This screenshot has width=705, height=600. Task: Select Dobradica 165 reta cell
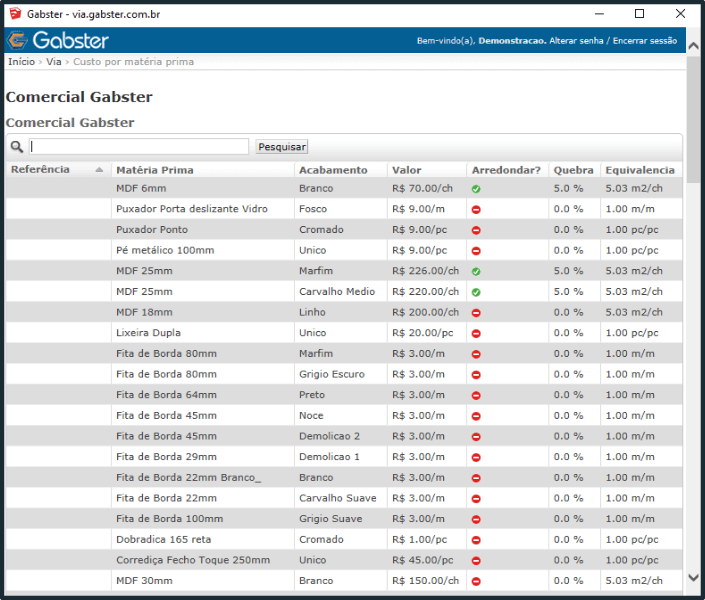click(x=163, y=539)
